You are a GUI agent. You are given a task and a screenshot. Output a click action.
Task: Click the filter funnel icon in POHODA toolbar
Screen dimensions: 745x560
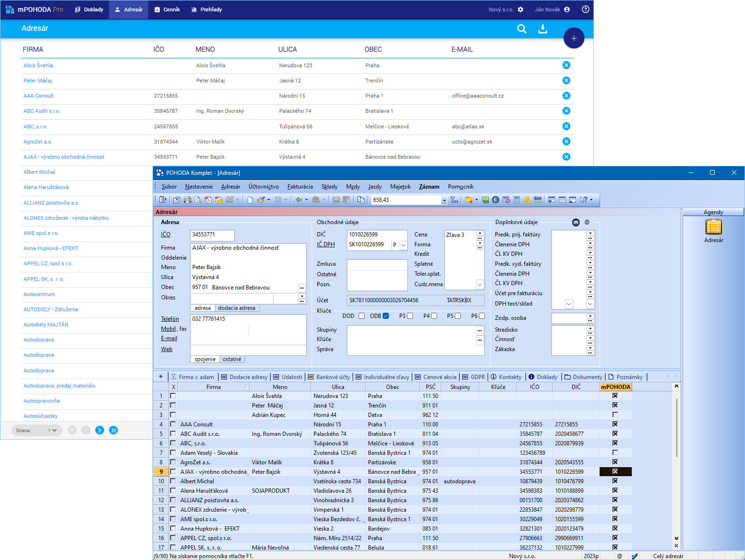point(454,200)
